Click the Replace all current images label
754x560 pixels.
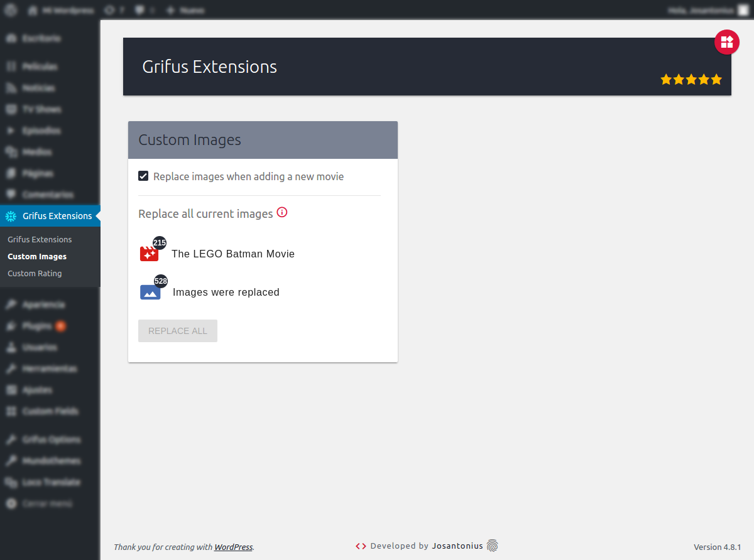(x=205, y=213)
